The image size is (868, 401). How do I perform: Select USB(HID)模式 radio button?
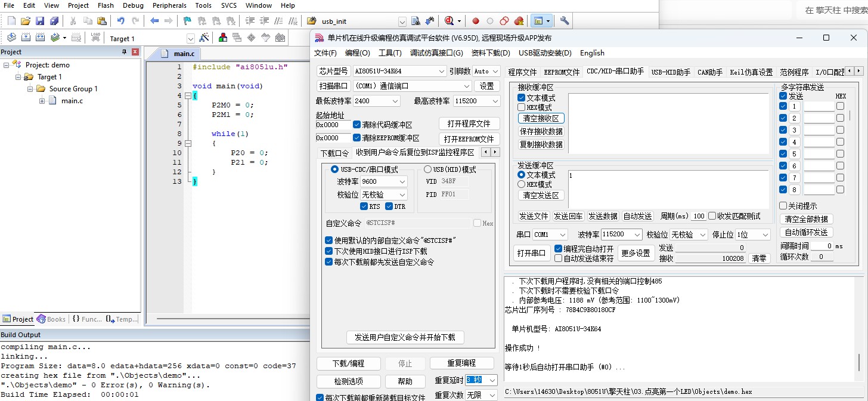pyautogui.click(x=427, y=169)
